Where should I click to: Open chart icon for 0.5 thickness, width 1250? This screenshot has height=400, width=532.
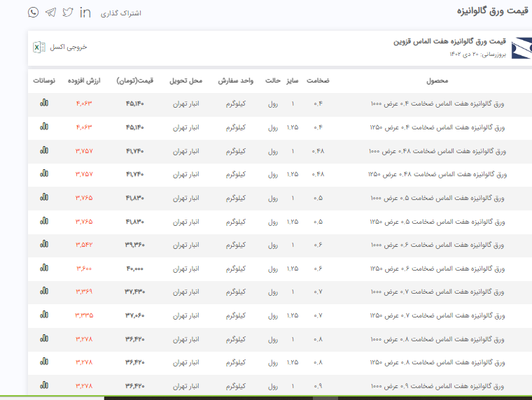pyautogui.click(x=44, y=221)
